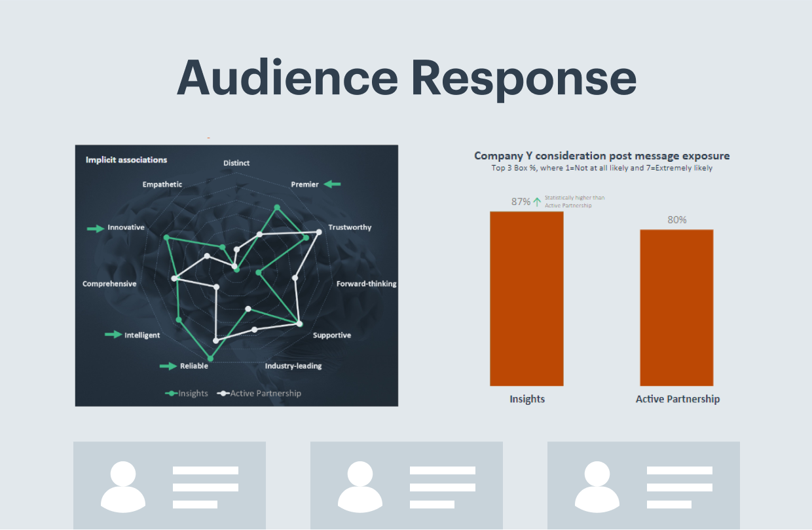Viewport: 812px width, 530px height.
Task: Click the green arrow beside Premier
Action: click(x=333, y=185)
